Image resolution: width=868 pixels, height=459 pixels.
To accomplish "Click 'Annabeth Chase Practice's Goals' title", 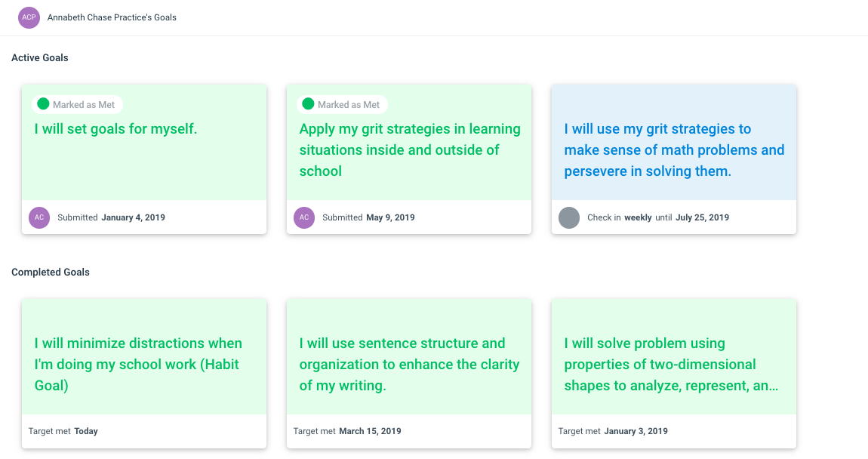I will (112, 17).
